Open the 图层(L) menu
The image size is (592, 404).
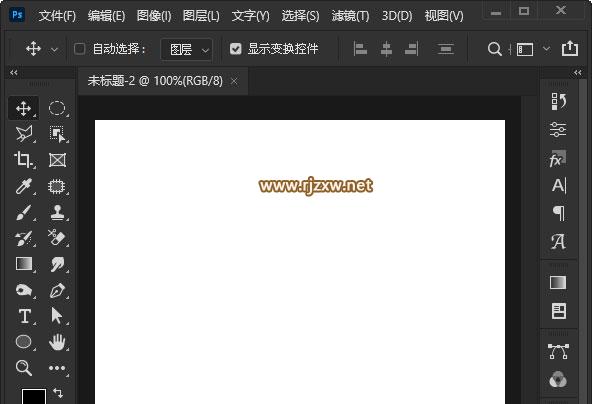pos(201,15)
